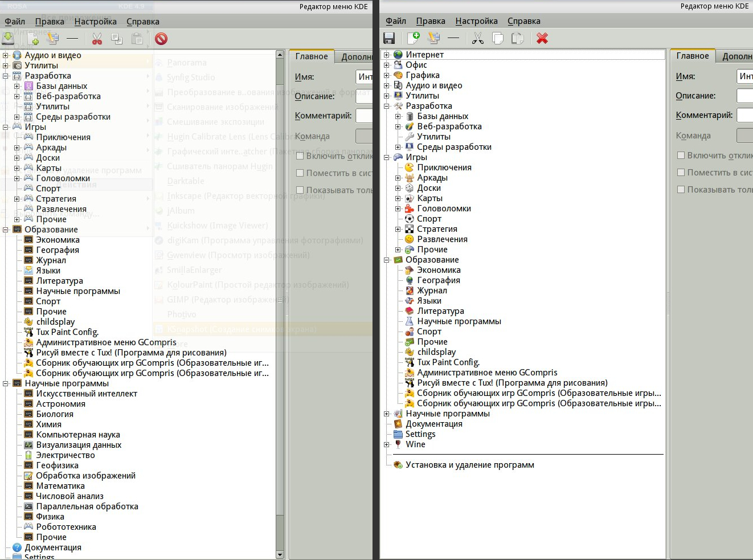The height and width of the screenshot is (560, 753).
Task: Toggle the 'Включить отклик' checkbox in left window
Action: tap(300, 156)
